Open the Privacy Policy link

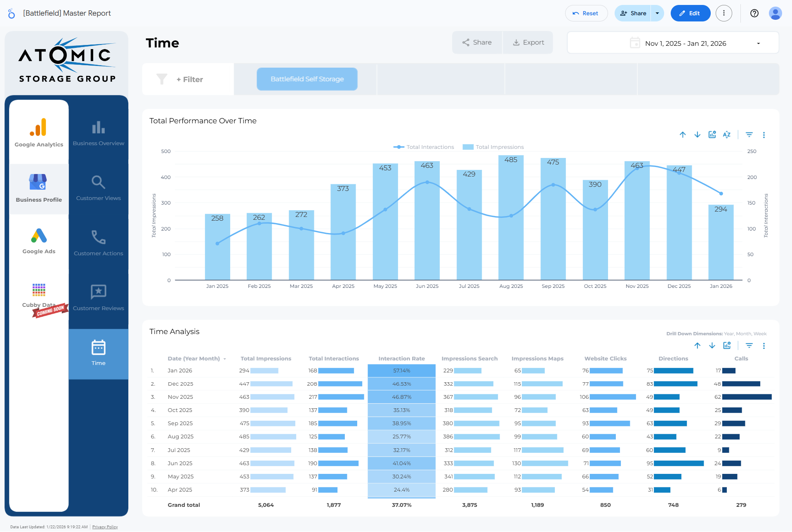click(105, 527)
